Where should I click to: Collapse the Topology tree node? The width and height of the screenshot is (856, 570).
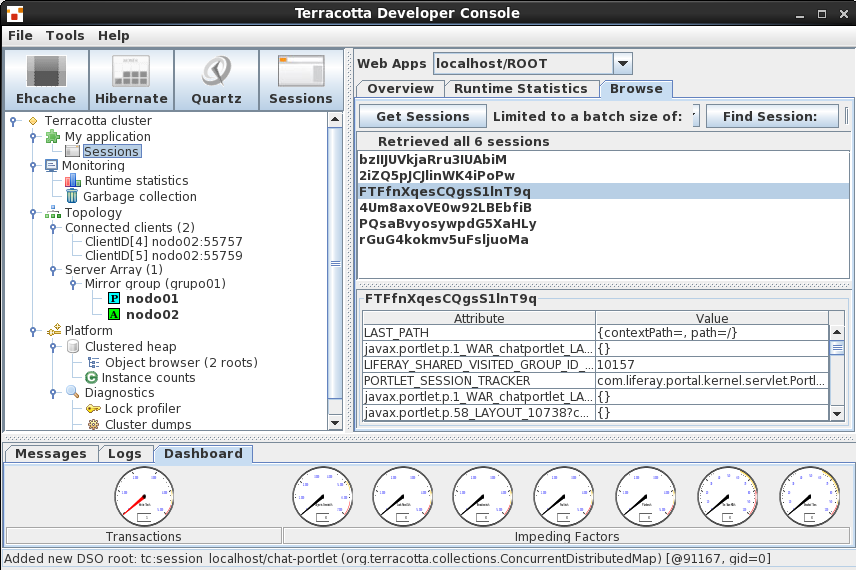[33, 212]
